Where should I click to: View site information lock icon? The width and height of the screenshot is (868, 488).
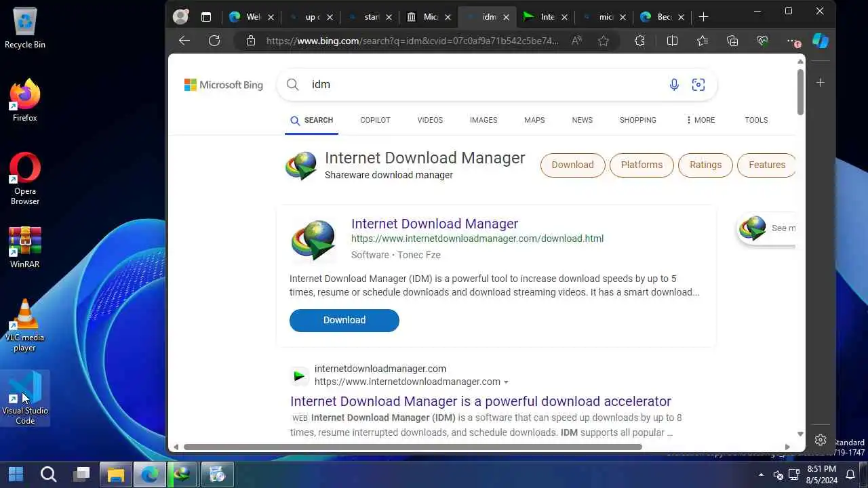pyautogui.click(x=251, y=41)
